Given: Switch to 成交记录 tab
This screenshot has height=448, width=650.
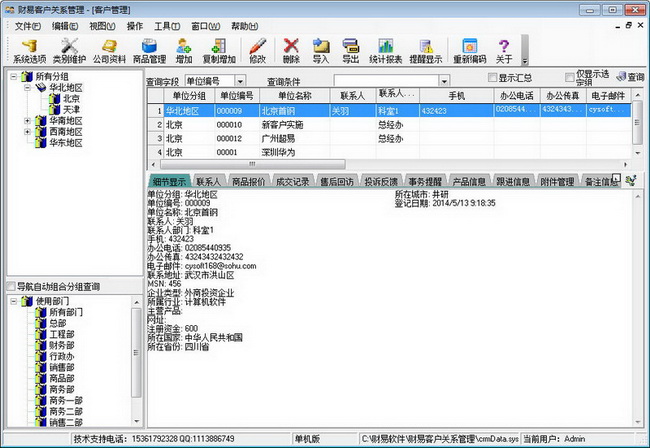Looking at the screenshot, I should (293, 181).
